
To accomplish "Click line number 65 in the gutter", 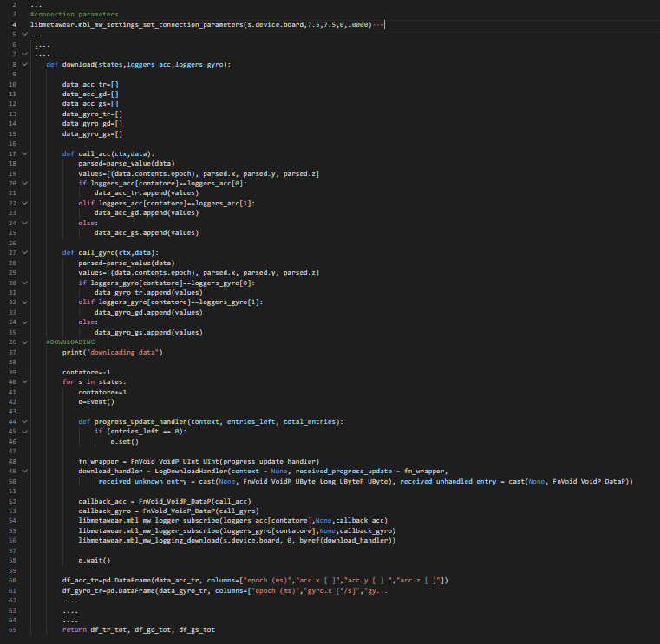I will pos(14,629).
